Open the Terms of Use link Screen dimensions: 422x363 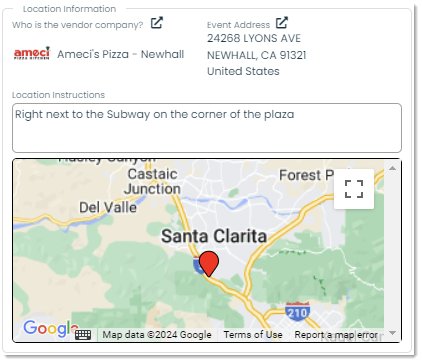pyautogui.click(x=253, y=334)
